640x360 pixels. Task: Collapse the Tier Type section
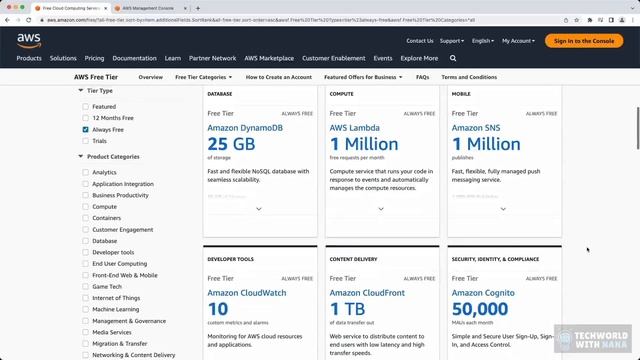click(80, 91)
